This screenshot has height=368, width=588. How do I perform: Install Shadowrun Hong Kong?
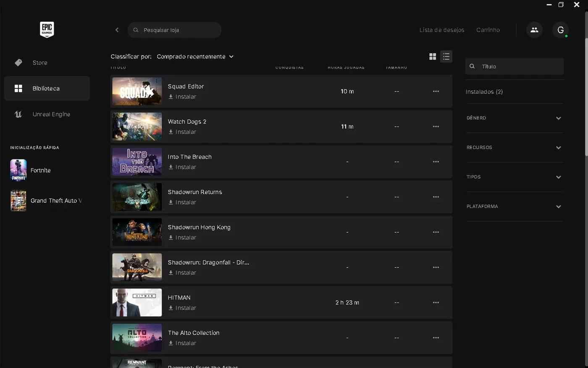182,238
